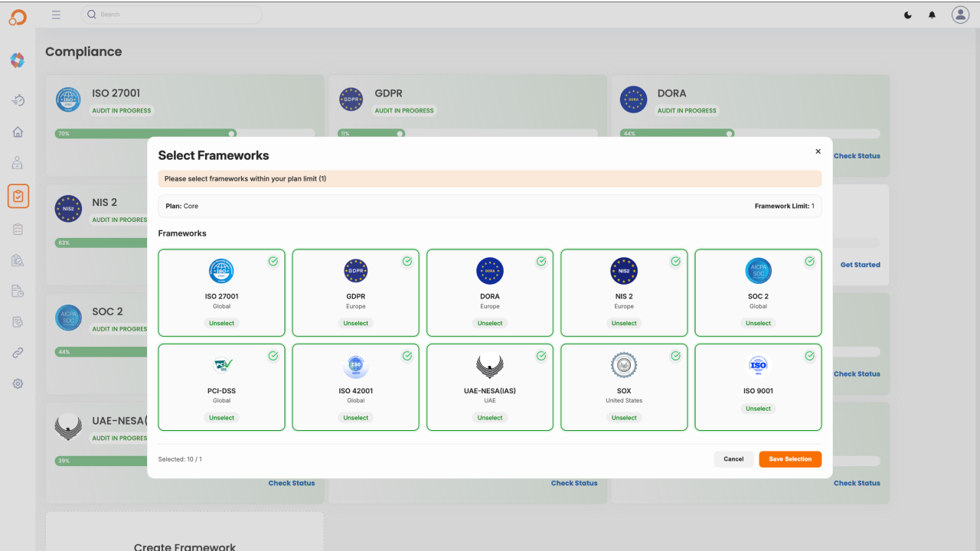The width and height of the screenshot is (980, 551).
Task: Open the document search sidebar icon
Action: pyautogui.click(x=18, y=260)
